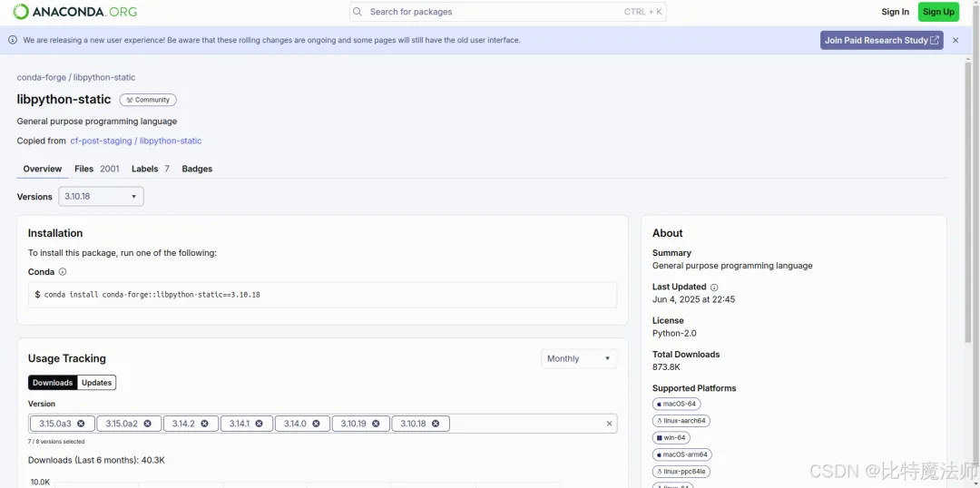Open the Monthly period dropdown
Viewport: 980px width, 488px height.
579,358
